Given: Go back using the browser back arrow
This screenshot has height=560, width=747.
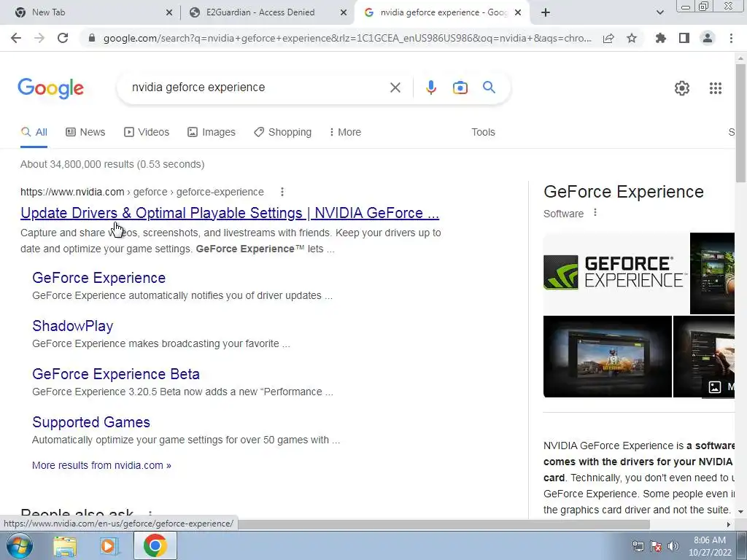Looking at the screenshot, I should point(16,38).
